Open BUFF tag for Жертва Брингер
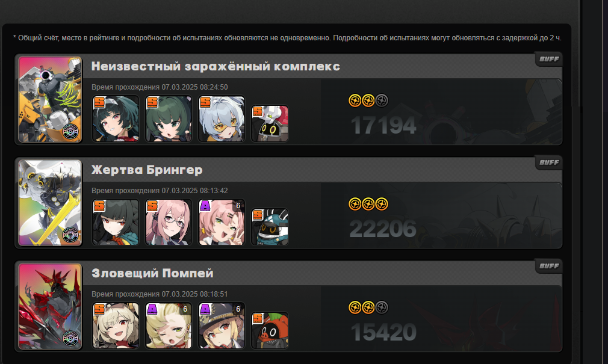 pos(548,162)
